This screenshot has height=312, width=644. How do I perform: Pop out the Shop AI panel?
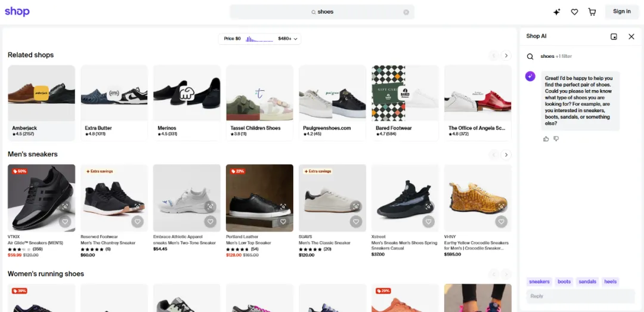pos(614,36)
